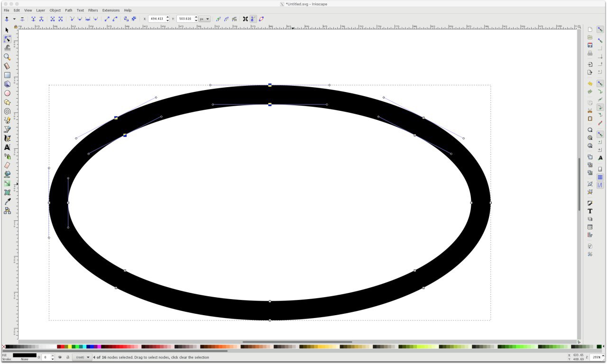Screen dimensions: 607x364
Task: Select the Measure tool
Action: tap(7, 66)
